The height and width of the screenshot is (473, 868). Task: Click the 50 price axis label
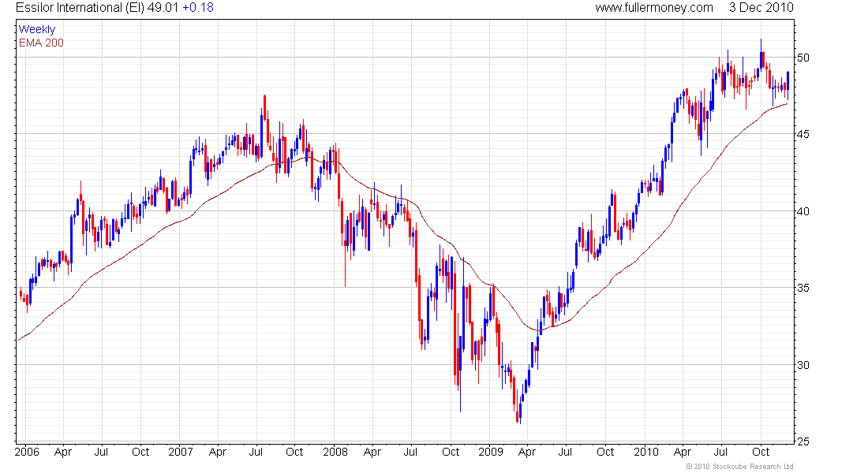pos(803,58)
